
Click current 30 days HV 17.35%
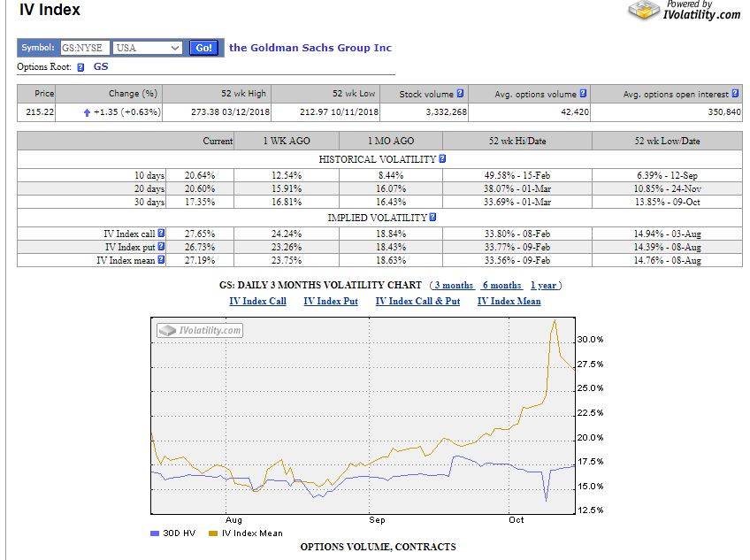click(200, 202)
